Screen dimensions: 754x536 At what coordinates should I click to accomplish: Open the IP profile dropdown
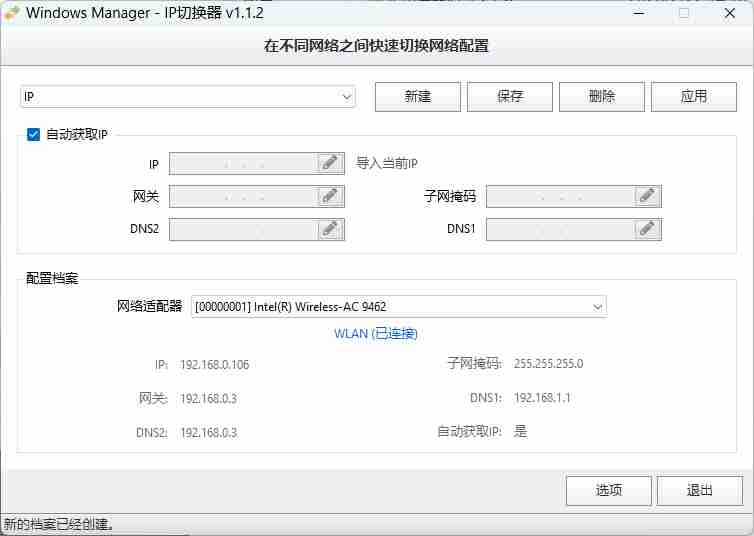(x=188, y=97)
